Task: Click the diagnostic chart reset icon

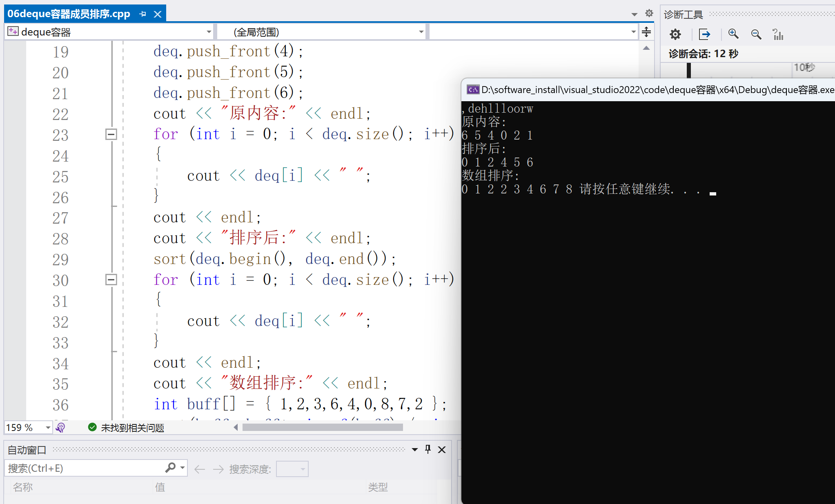Action: (x=778, y=34)
